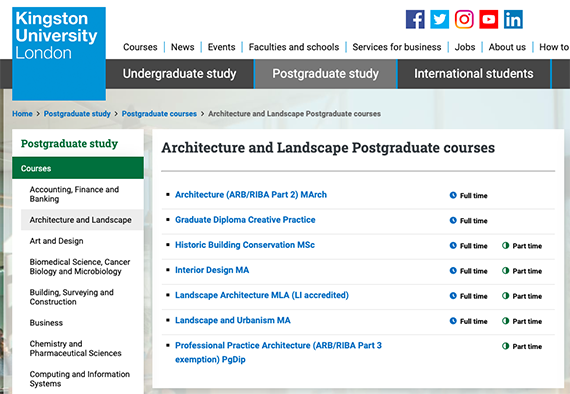Open the About us menu link

[507, 47]
